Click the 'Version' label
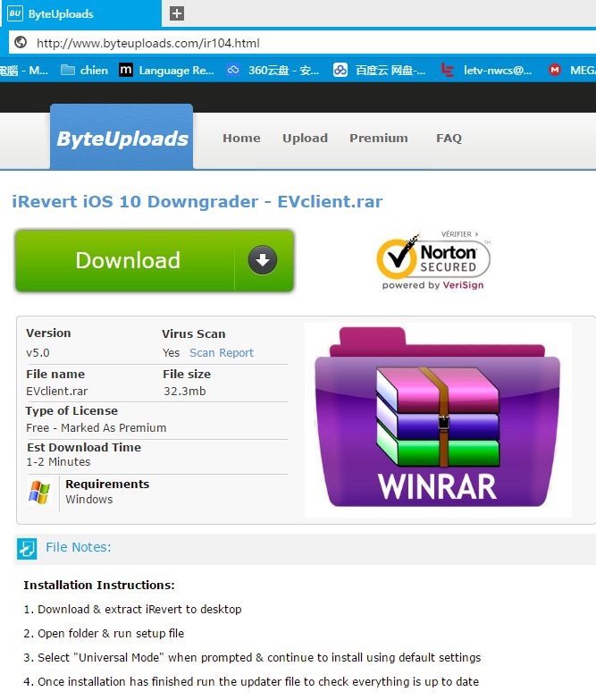Image resolution: width=596 pixels, height=700 pixels. click(x=48, y=333)
